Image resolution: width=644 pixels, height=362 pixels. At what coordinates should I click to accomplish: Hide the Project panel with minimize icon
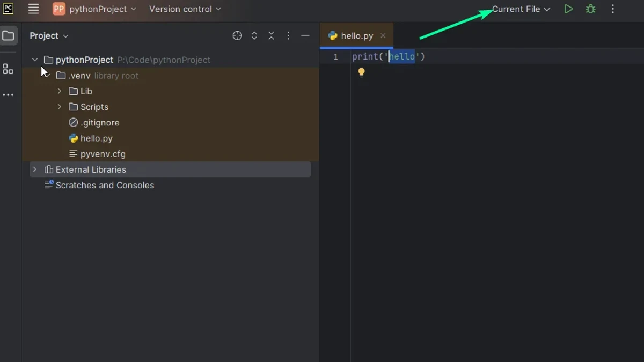point(305,36)
